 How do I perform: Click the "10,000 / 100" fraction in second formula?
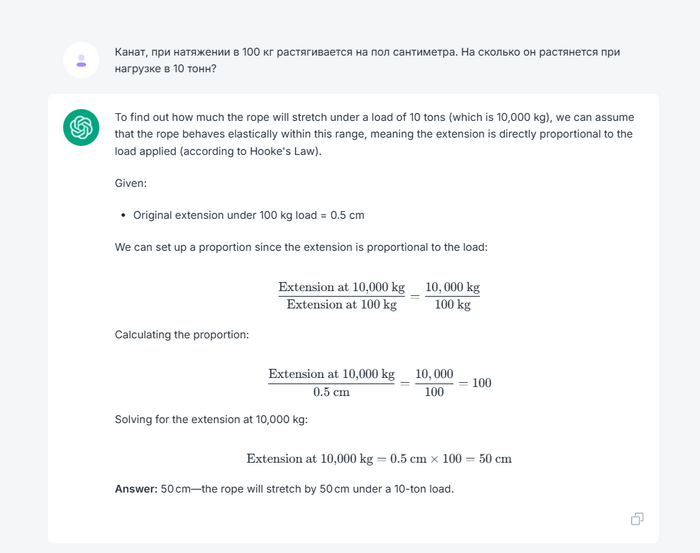[x=434, y=383]
